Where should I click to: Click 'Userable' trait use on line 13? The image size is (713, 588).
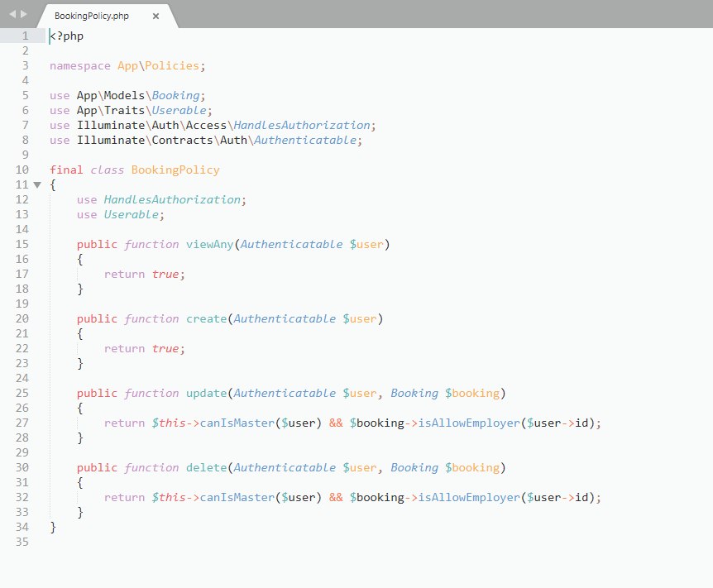pos(132,214)
